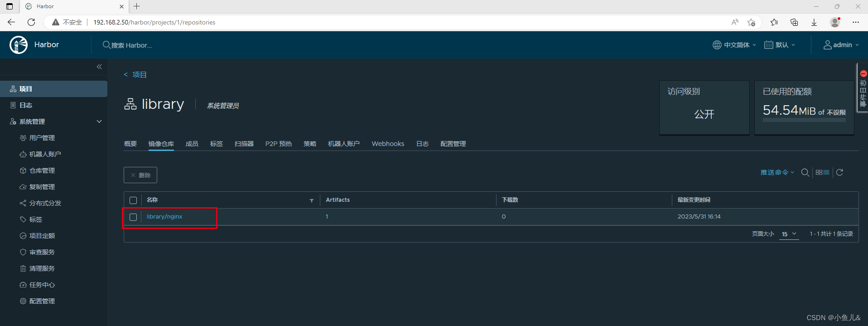This screenshot has width=868, height=326.
Task: Open the P2P 预热 tab
Action: coord(279,144)
